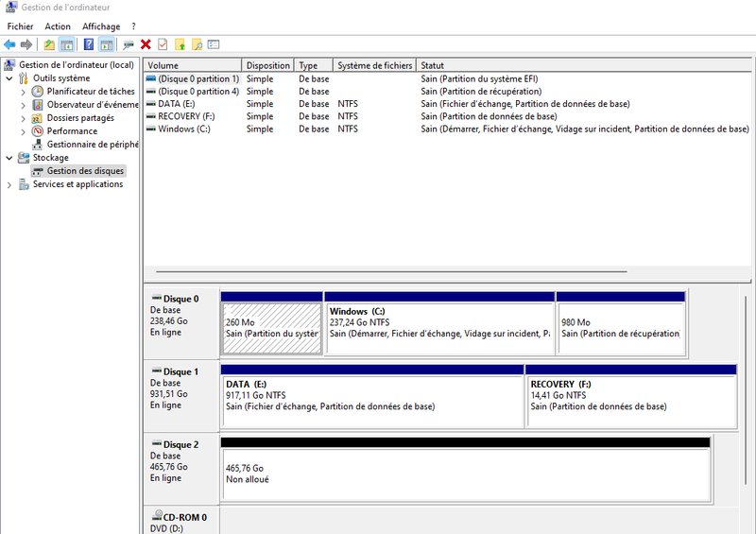Screen dimensions: 756x534
Task: Select the Stockage storage icon
Action: point(23,158)
